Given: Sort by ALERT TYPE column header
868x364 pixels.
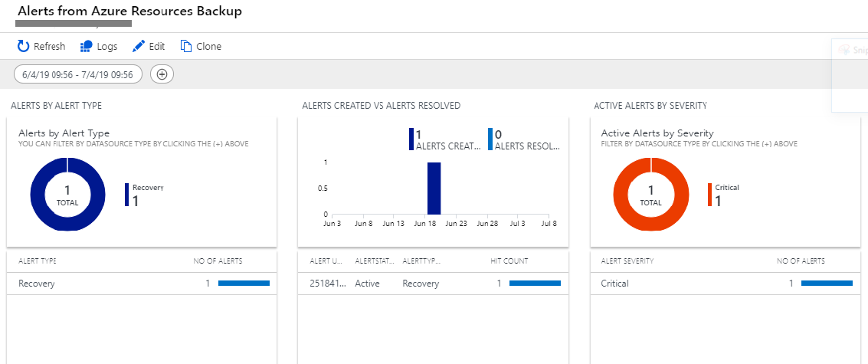Looking at the screenshot, I should [x=38, y=261].
